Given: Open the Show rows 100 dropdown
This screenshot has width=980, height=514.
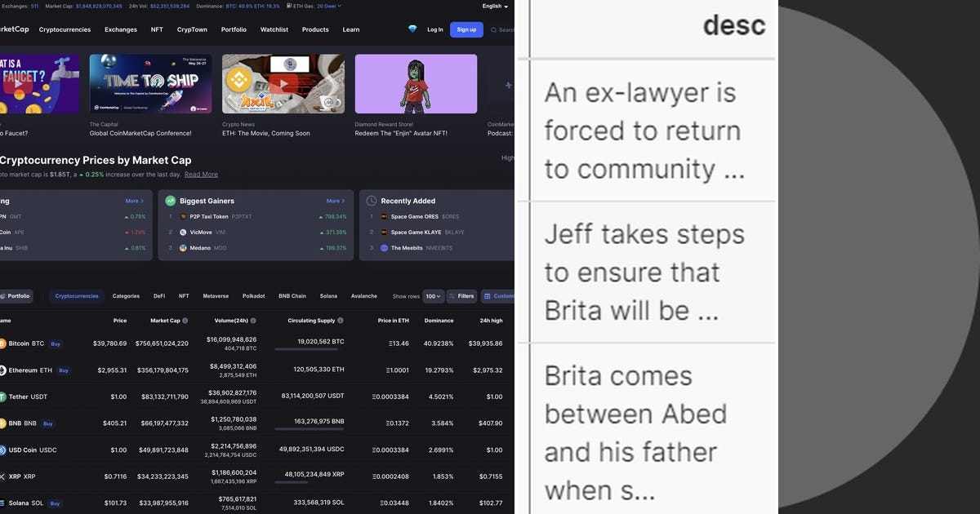Looking at the screenshot, I should click(432, 296).
